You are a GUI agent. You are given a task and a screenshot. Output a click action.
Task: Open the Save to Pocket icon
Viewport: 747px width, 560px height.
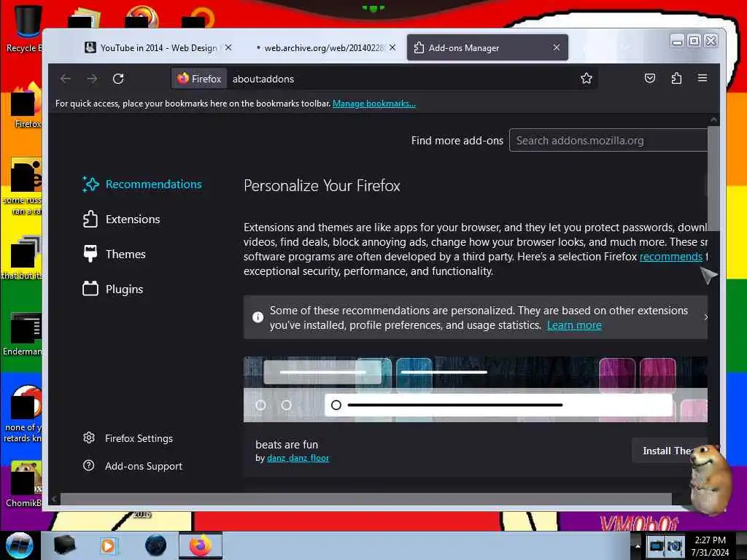click(x=650, y=78)
